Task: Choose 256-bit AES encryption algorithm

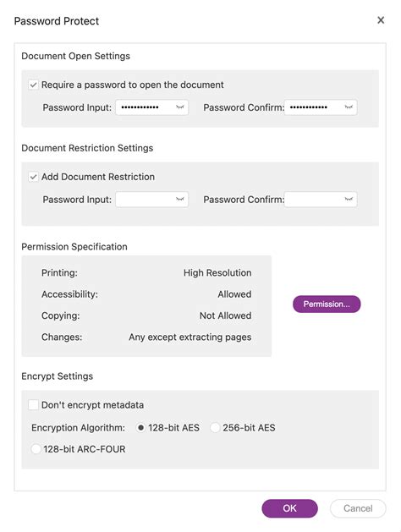Action: point(215,427)
